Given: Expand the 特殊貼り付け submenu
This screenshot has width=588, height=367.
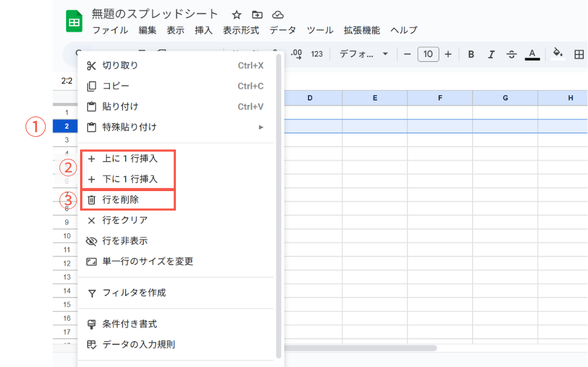Looking at the screenshot, I should pyautogui.click(x=175, y=127).
